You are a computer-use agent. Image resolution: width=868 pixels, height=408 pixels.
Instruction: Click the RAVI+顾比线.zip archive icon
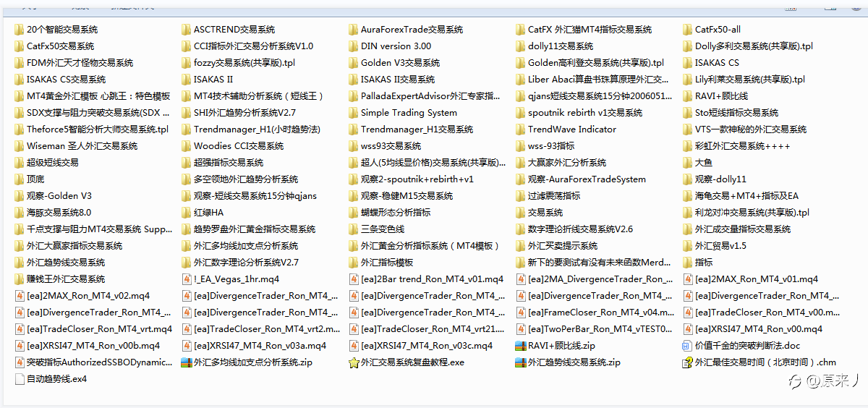pyautogui.click(x=521, y=346)
